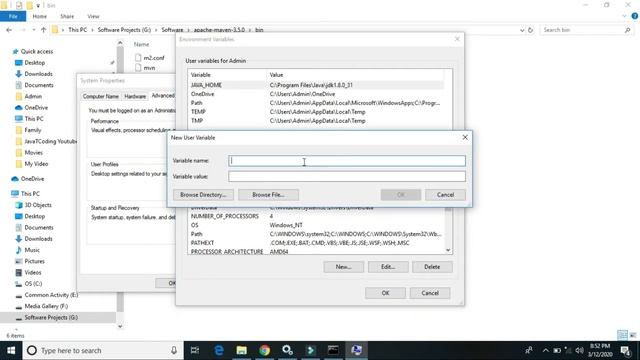The image size is (640, 360).
Task: Click the Variable name input field
Action: (347, 161)
